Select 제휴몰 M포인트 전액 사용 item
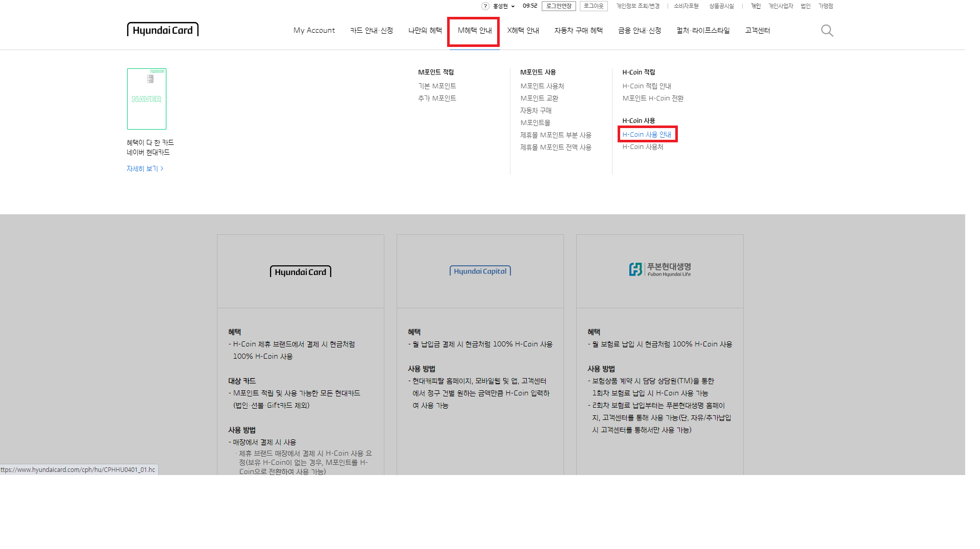The height and width of the screenshot is (549, 980). click(x=556, y=147)
